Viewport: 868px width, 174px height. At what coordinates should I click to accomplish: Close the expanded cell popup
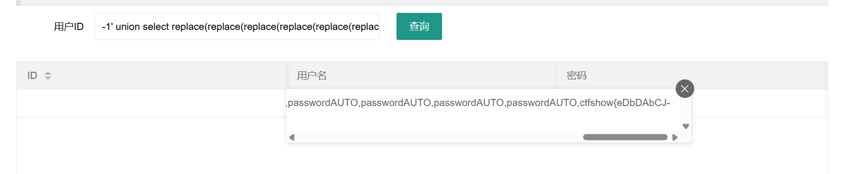click(685, 88)
